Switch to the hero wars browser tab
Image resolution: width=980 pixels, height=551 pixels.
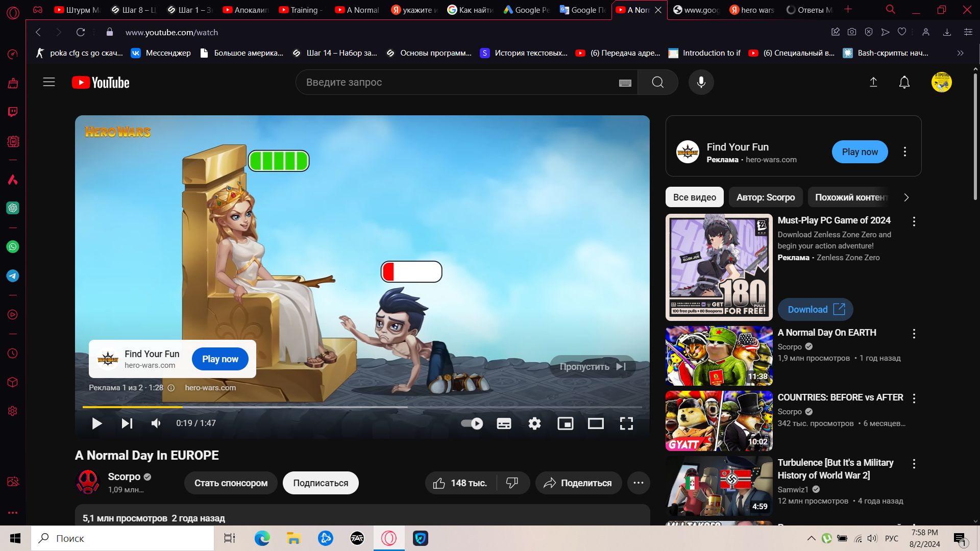[x=752, y=10]
